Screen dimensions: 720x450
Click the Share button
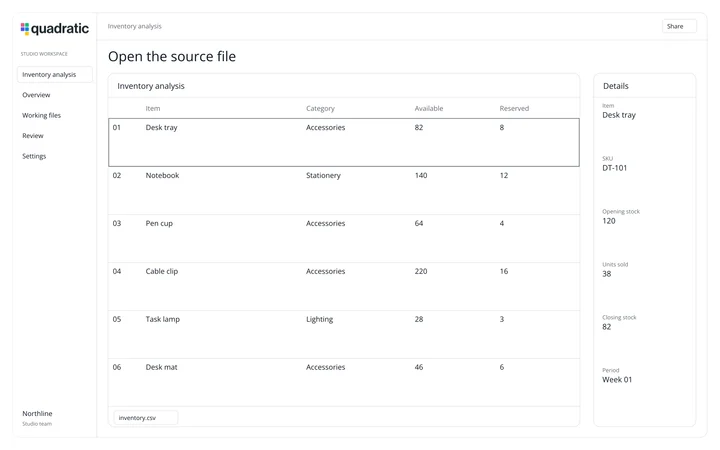[679, 26]
